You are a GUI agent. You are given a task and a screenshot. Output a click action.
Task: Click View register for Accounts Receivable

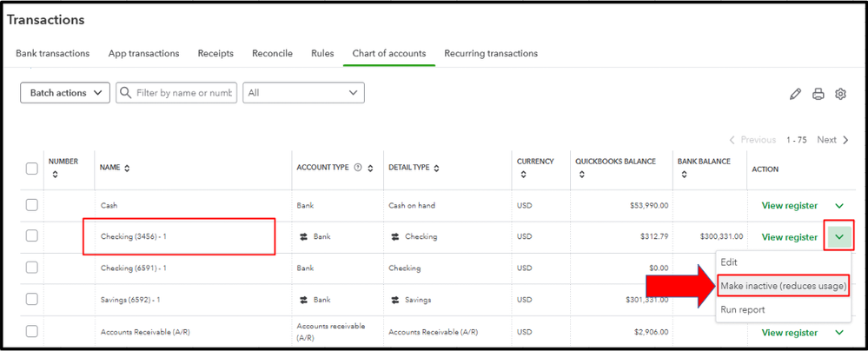(x=789, y=333)
